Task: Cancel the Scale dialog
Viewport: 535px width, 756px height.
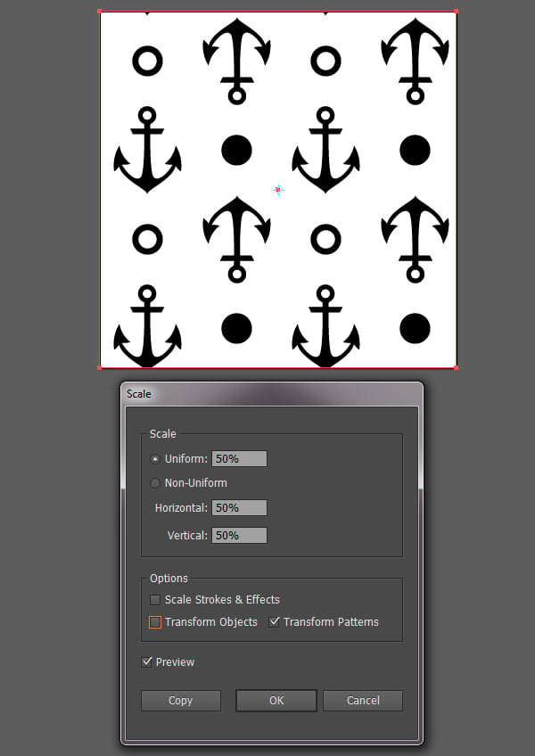Action: tap(363, 701)
